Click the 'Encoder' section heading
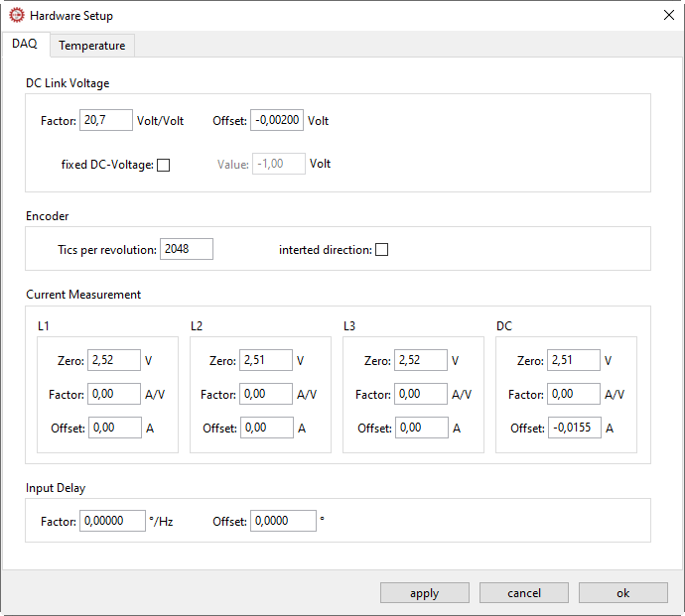 48,216
